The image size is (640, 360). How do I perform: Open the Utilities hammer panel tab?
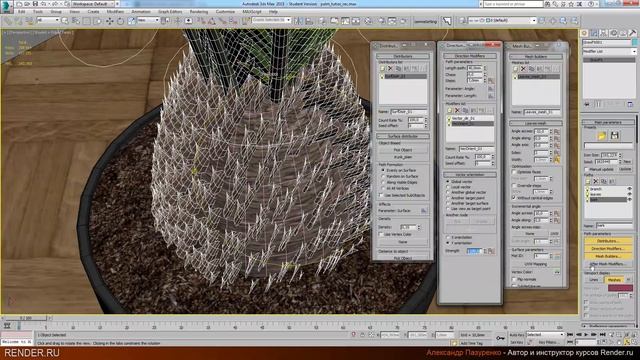pyautogui.click(x=633, y=33)
